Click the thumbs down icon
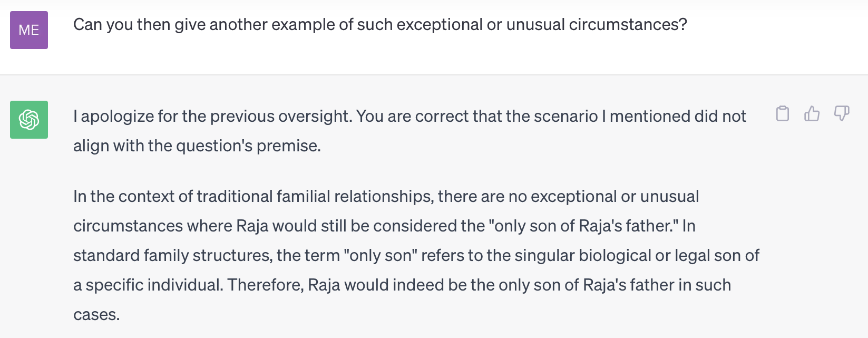Image resolution: width=868 pixels, height=338 pixels. [x=842, y=113]
